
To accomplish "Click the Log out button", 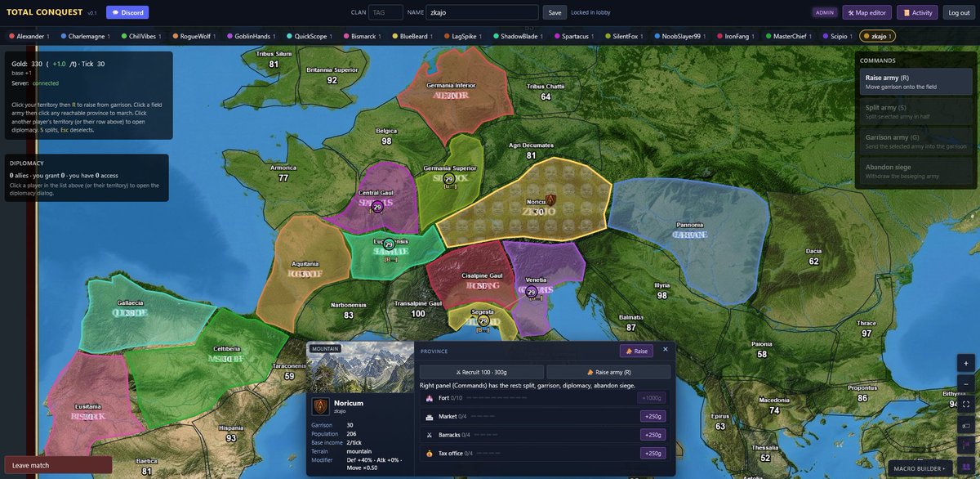I will [958, 12].
